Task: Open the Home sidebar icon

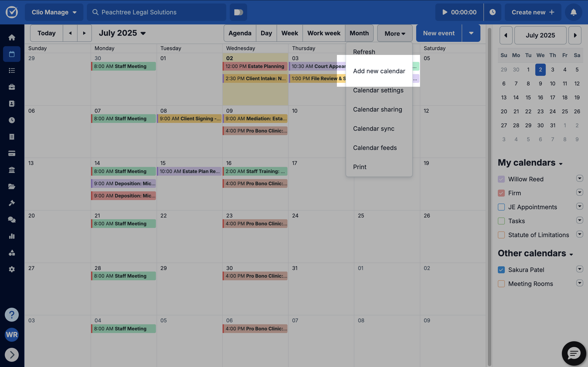Action: point(12,37)
